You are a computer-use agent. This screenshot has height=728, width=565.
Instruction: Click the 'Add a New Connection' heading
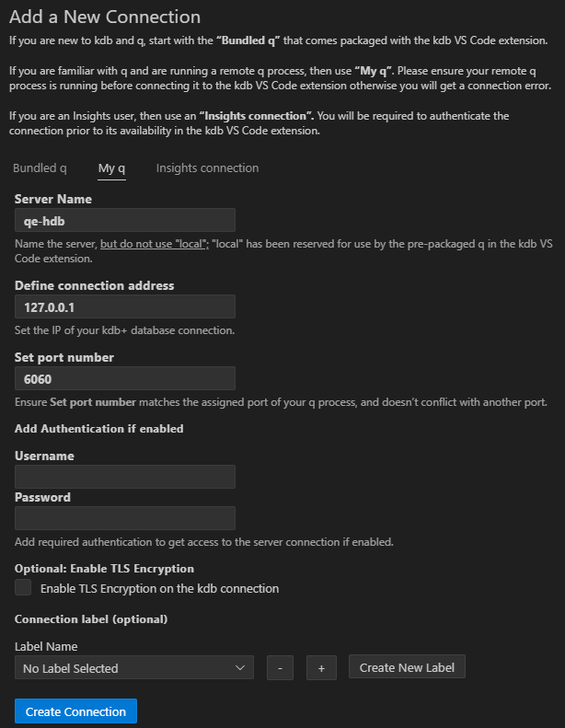tap(104, 17)
